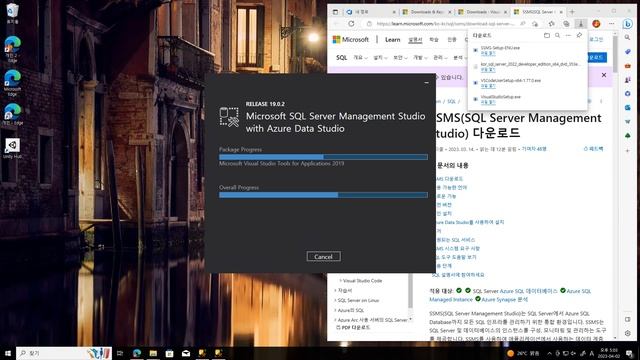Image resolution: width=640 pixels, height=360 pixels.
Task: Open more options in downloads panel
Action: 568,36
